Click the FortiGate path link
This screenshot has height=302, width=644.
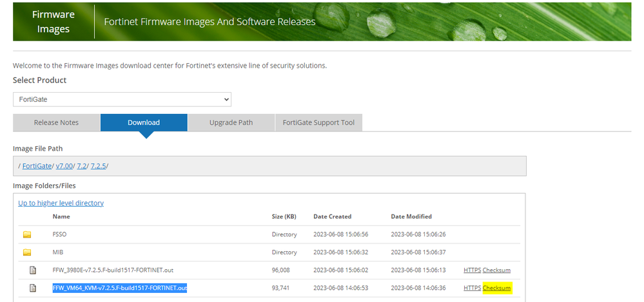point(36,166)
